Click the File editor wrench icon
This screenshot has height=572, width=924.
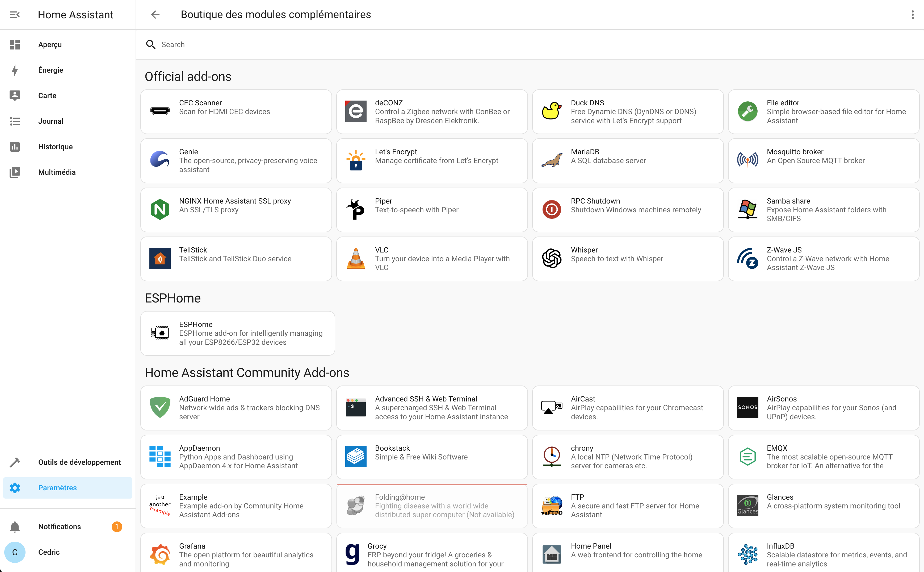[x=747, y=111]
